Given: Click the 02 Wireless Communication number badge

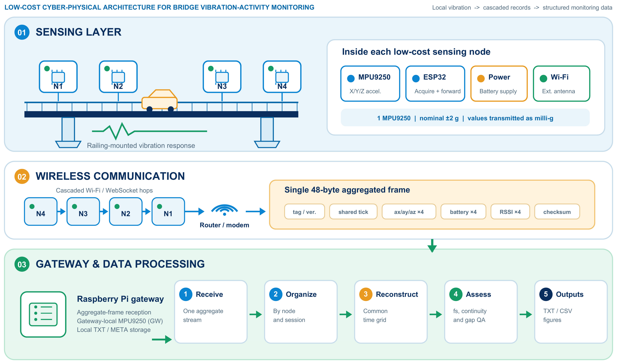Looking at the screenshot, I should [x=22, y=176].
